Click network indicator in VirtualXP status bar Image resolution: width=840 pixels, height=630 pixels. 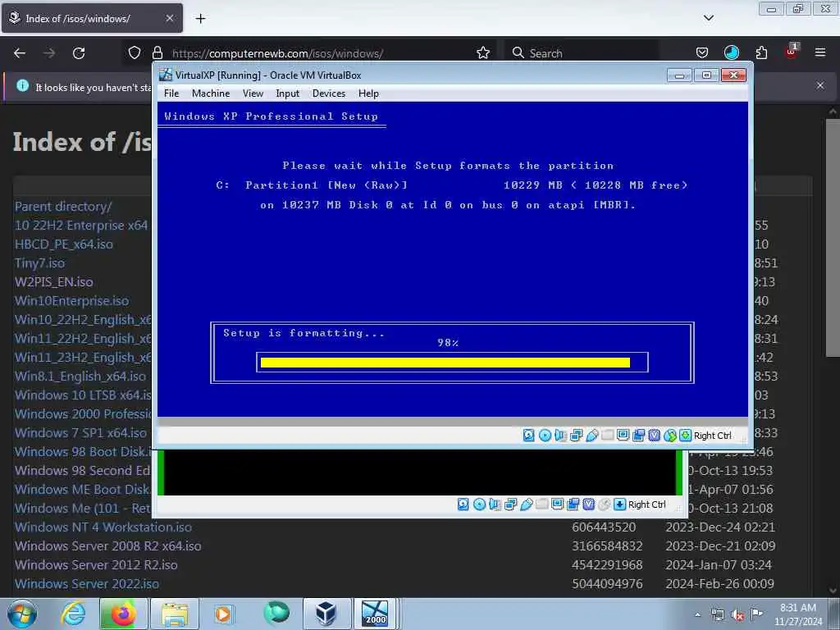click(x=576, y=436)
